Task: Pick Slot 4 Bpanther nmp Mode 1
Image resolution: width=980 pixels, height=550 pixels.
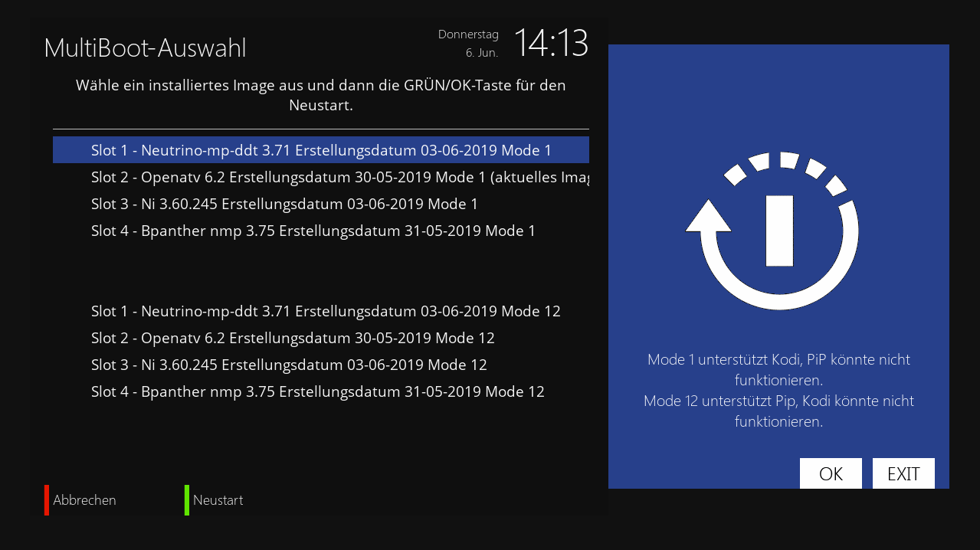Action: coord(313,231)
